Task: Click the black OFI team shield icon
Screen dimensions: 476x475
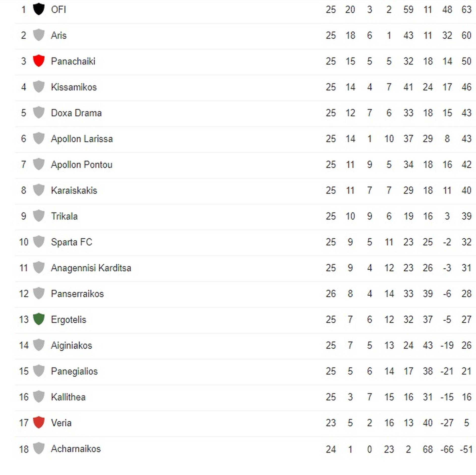Action: (39, 9)
